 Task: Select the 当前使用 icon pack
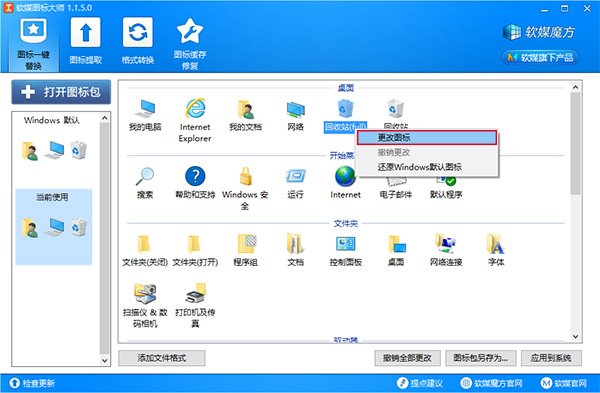[54, 227]
